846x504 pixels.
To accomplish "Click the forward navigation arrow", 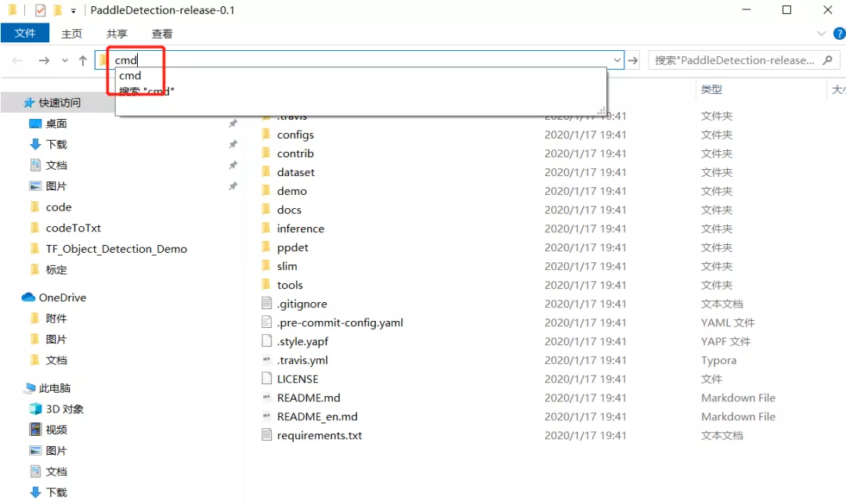I will point(44,60).
